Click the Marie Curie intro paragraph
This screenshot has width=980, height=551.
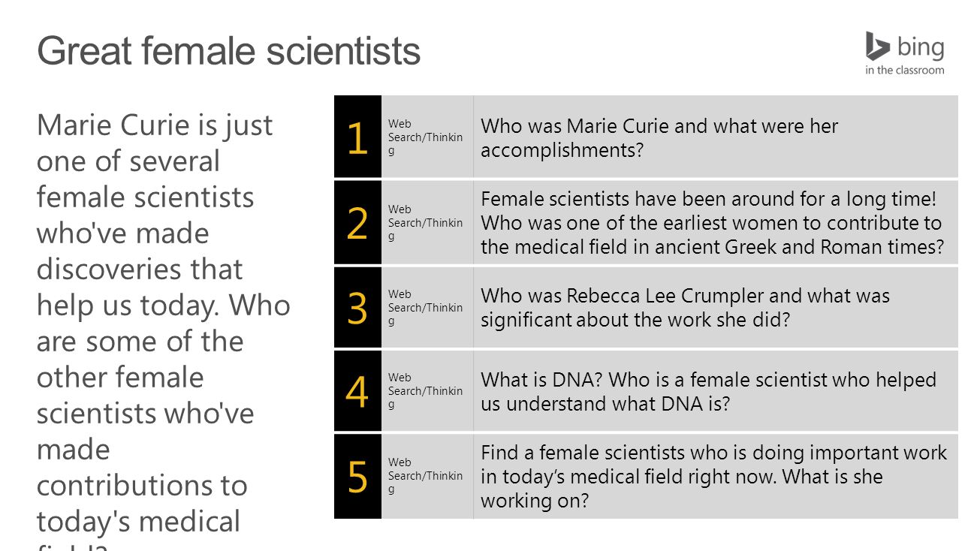coord(163,330)
